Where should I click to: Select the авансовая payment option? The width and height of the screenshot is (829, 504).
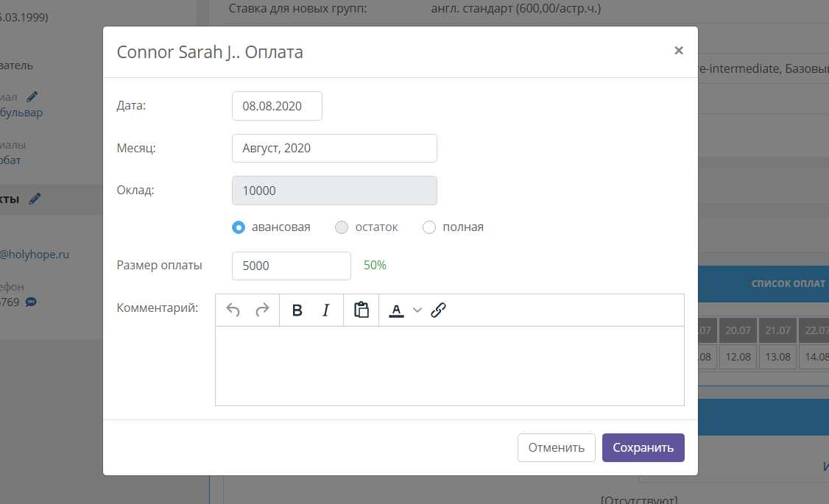(239, 227)
